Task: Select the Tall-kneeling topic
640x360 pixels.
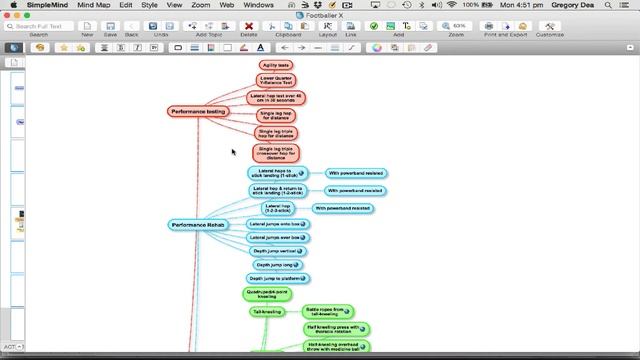Action: pos(267,312)
